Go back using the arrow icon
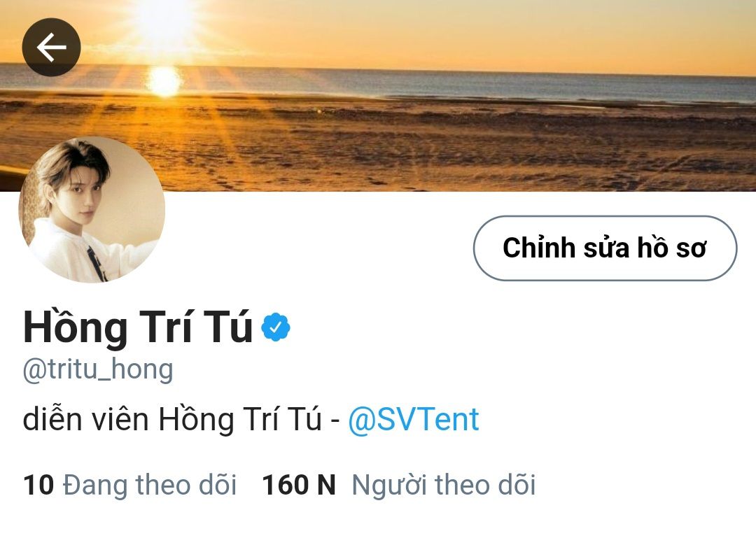This screenshot has width=756, height=538. [x=51, y=48]
